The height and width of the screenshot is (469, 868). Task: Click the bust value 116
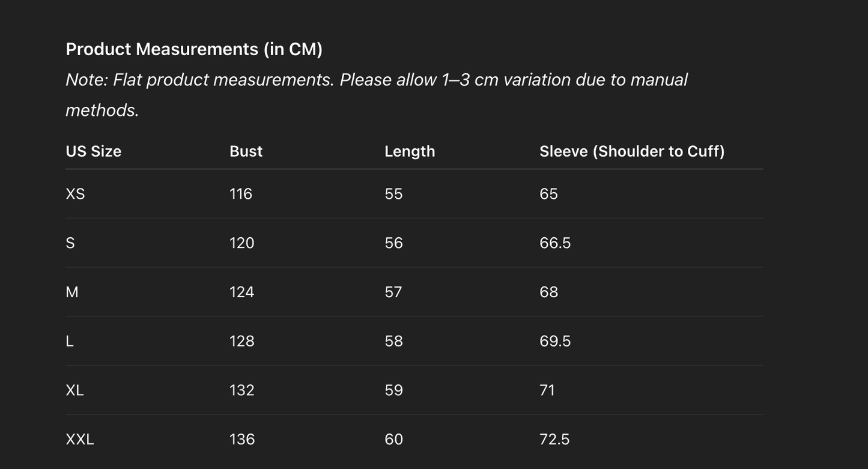point(241,194)
